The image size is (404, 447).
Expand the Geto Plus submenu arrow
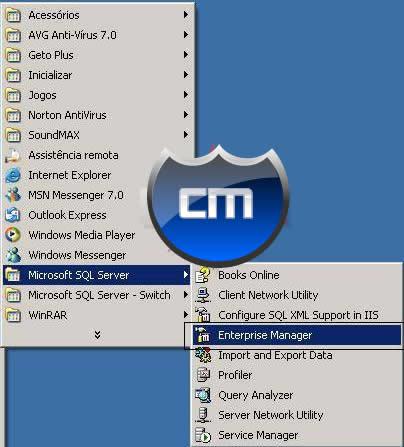click(x=186, y=55)
